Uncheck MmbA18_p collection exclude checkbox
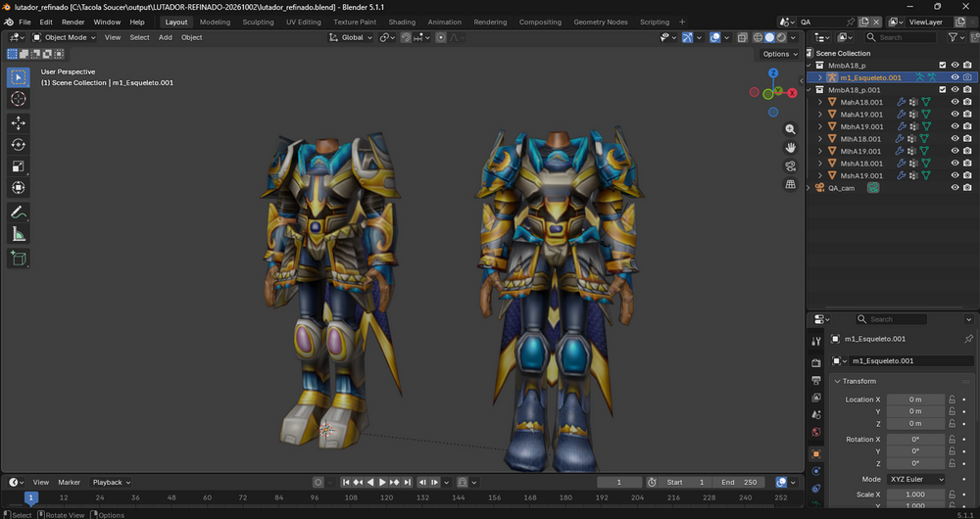Image resolution: width=980 pixels, height=519 pixels. [x=943, y=65]
